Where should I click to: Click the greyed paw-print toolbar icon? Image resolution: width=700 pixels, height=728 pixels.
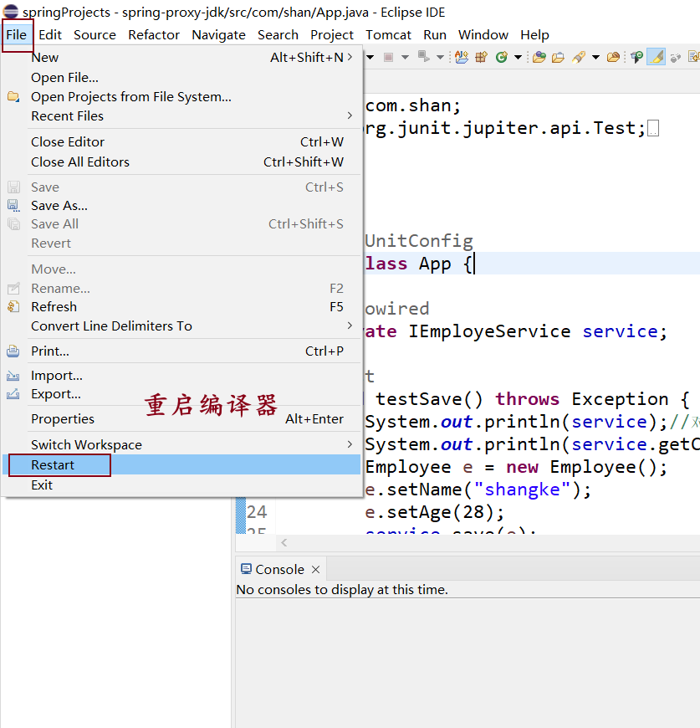click(x=676, y=57)
